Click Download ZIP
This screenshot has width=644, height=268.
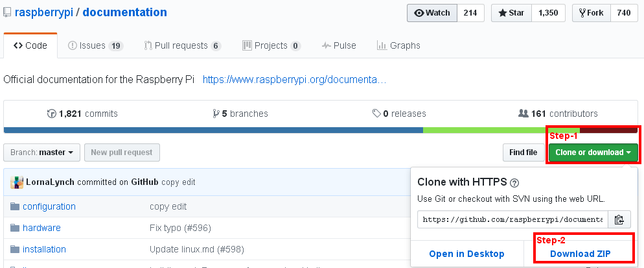click(x=581, y=254)
